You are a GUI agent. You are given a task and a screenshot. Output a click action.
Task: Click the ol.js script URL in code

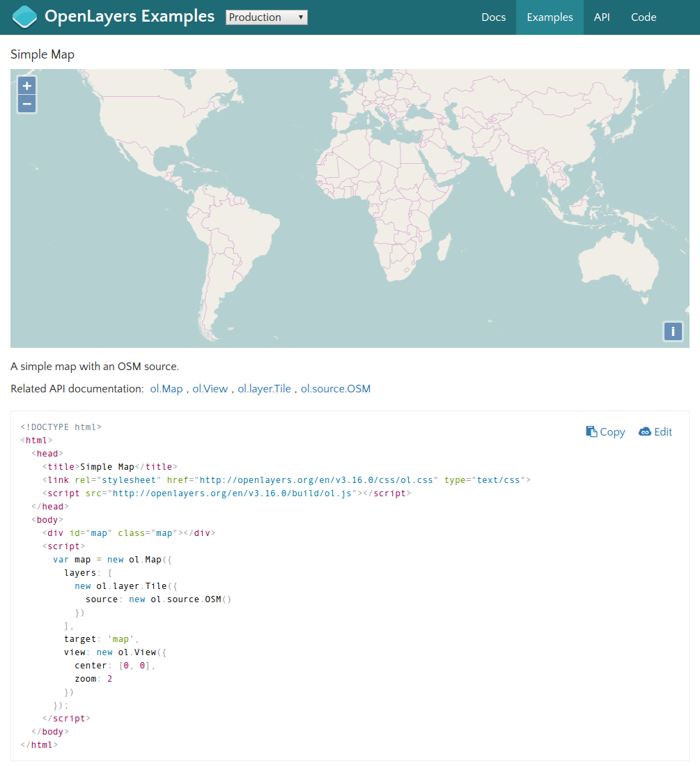click(x=235, y=493)
